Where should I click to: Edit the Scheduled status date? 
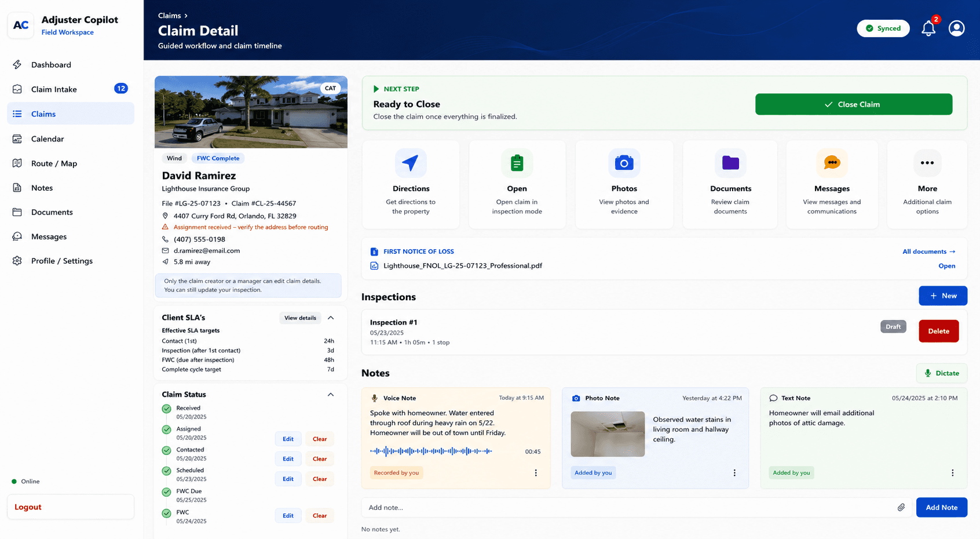(288, 479)
